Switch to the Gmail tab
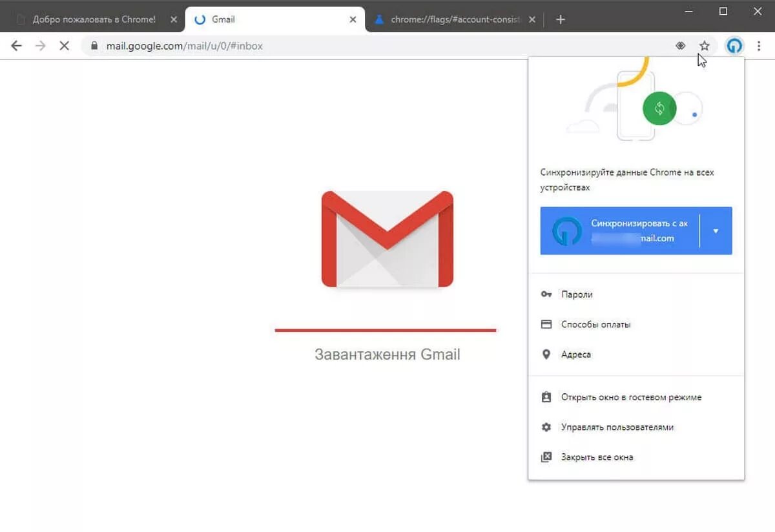 coord(274,19)
